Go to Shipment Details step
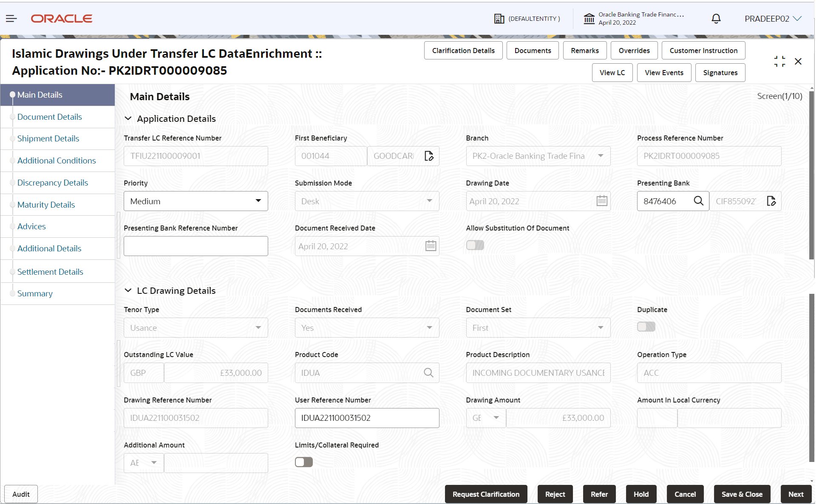816x504 pixels. (48, 138)
